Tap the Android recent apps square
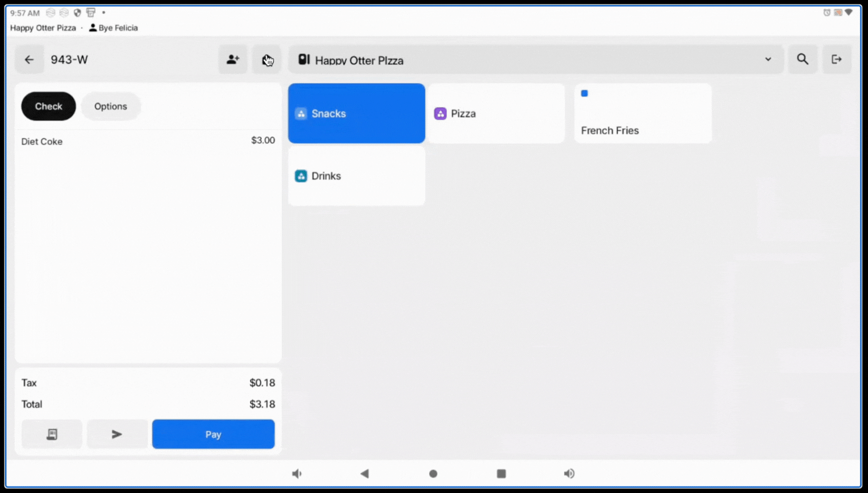The width and height of the screenshot is (868, 493). [501, 474]
